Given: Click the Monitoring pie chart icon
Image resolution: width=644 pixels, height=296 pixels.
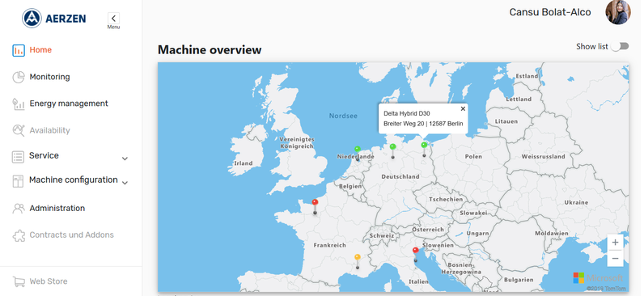Looking at the screenshot, I should (19, 77).
